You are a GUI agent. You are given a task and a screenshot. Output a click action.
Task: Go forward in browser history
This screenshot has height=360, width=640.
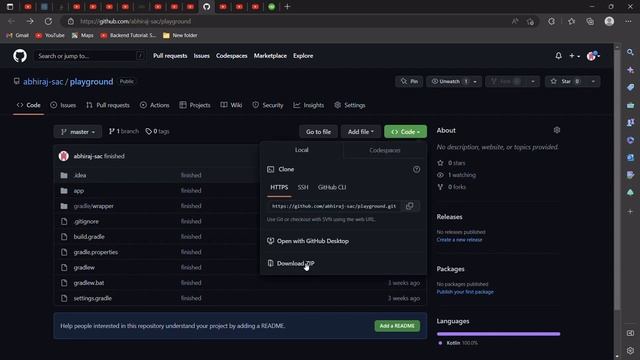pos(30,21)
